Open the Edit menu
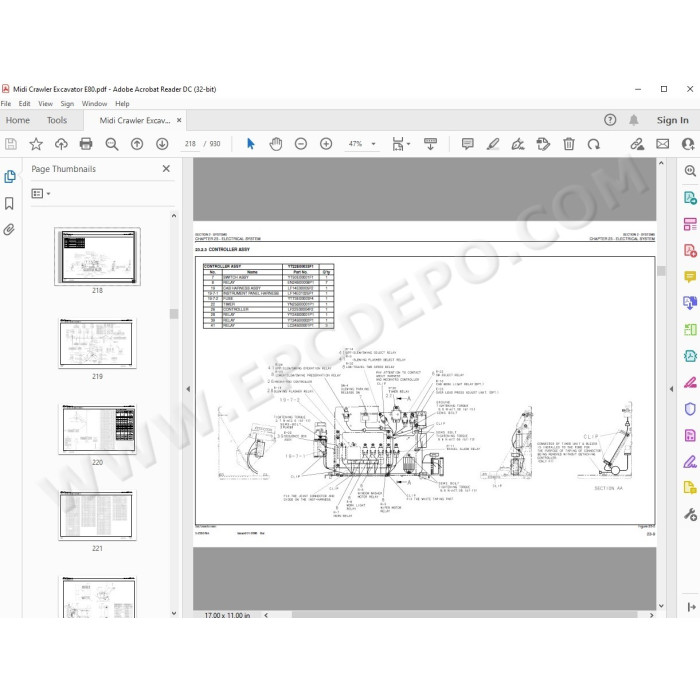Viewport: 700px width, 700px height. [24, 104]
